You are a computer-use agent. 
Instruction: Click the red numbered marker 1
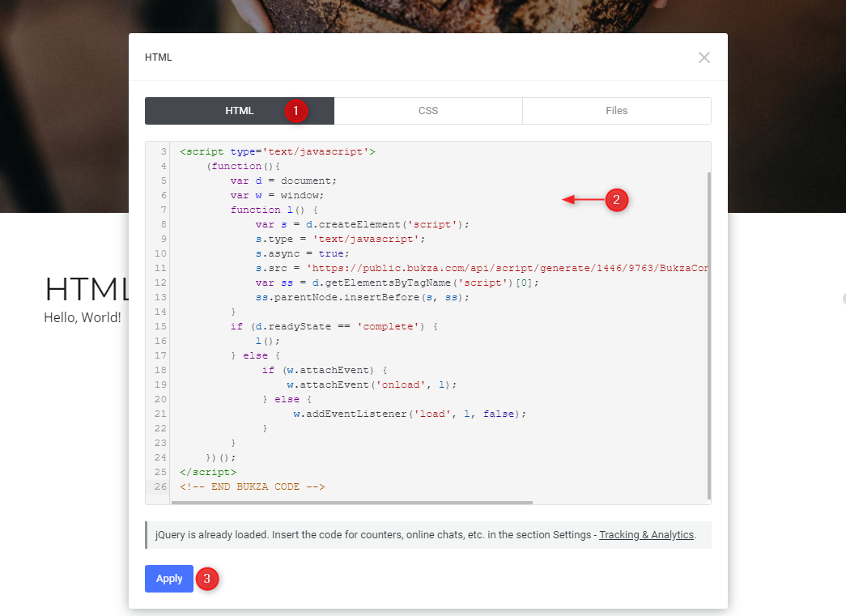[x=295, y=111]
